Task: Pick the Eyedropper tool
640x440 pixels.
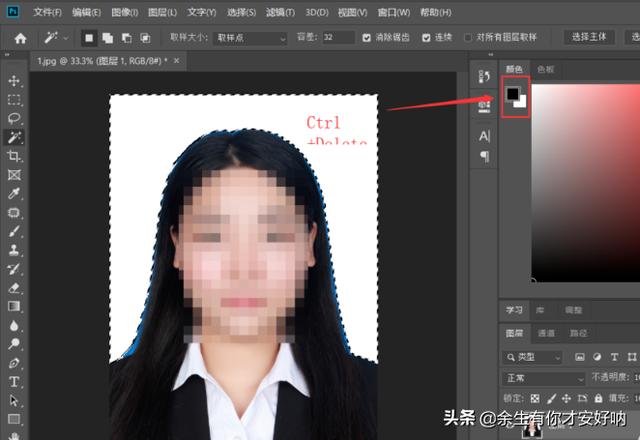Action: click(x=14, y=194)
